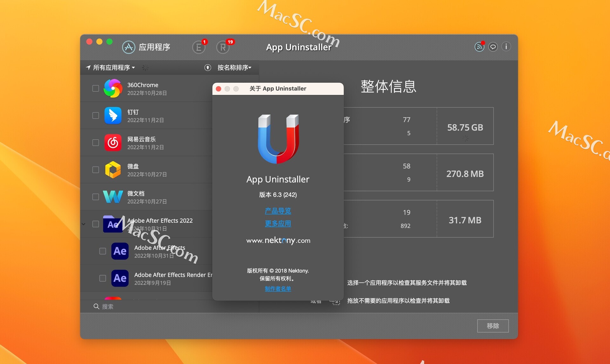Click the www.nektony.com website logo
The height and width of the screenshot is (364, 610).
click(x=278, y=241)
